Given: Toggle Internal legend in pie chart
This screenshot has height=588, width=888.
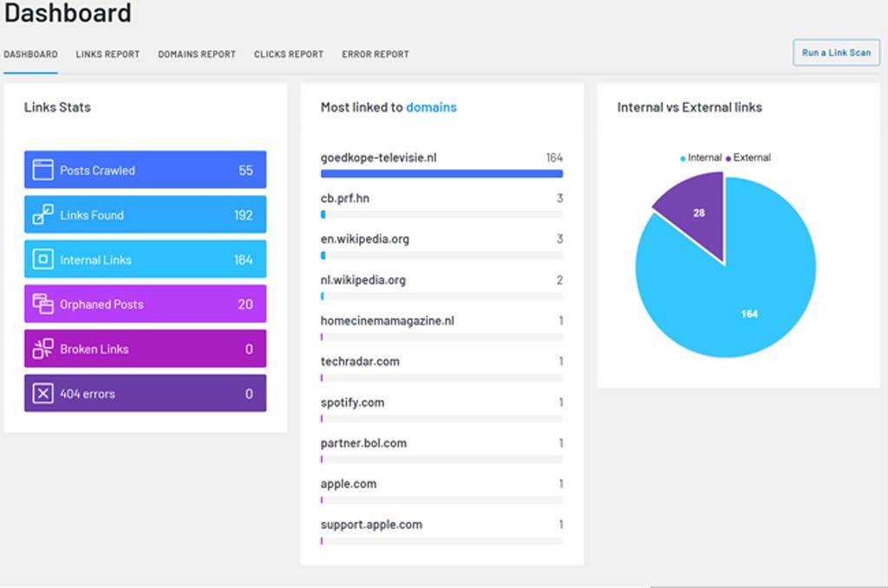Looking at the screenshot, I should pyautogui.click(x=701, y=158).
